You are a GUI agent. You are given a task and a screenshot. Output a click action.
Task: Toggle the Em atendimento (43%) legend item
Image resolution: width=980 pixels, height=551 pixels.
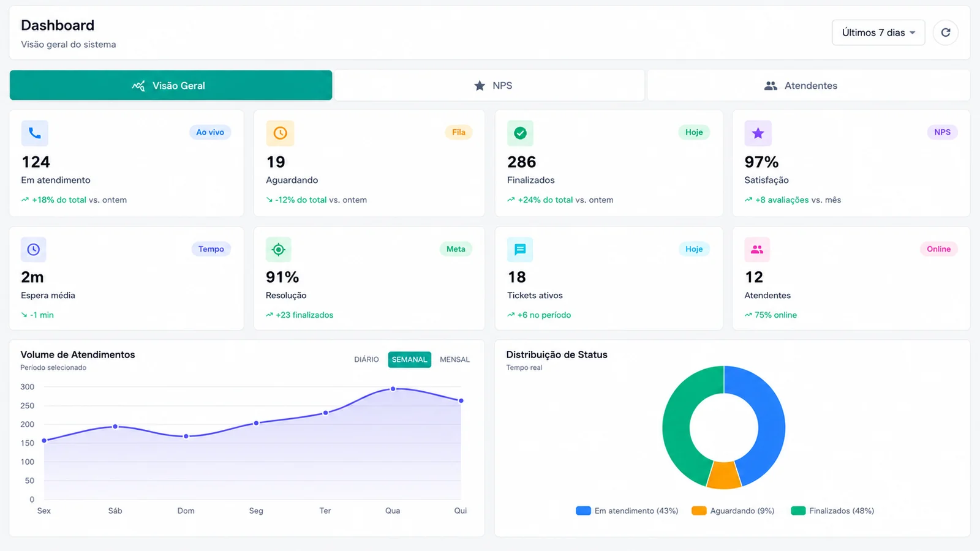tap(627, 511)
